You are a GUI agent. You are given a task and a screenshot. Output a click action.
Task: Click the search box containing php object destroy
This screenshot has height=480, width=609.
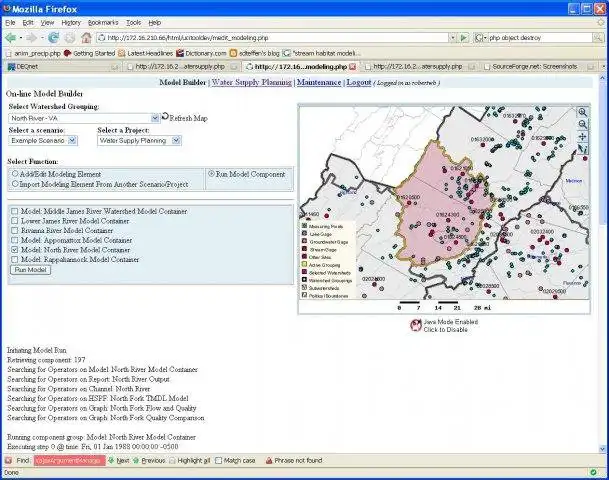tap(540, 38)
